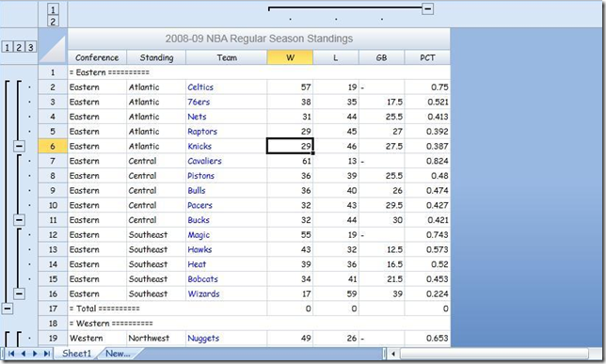
Task: Select row header 17
Action: click(53, 309)
